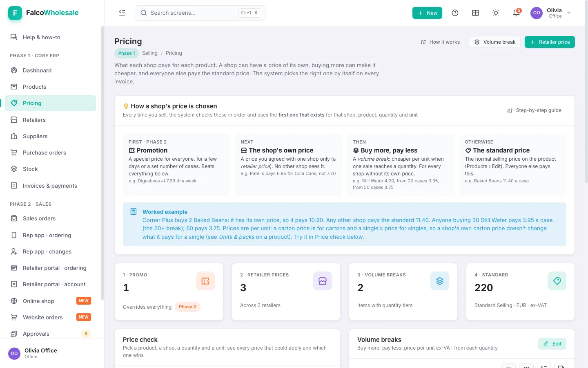Go to Dashboard in sidebar

pos(51,70)
